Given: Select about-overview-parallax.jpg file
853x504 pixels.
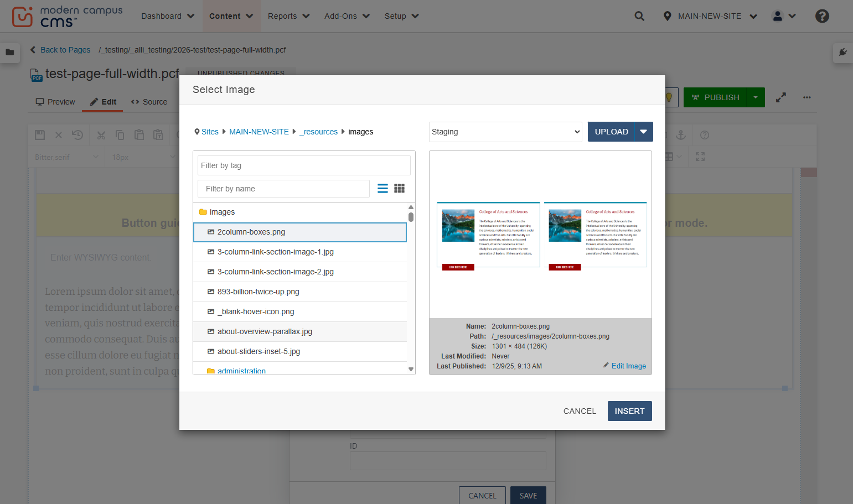Looking at the screenshot, I should (x=300, y=331).
